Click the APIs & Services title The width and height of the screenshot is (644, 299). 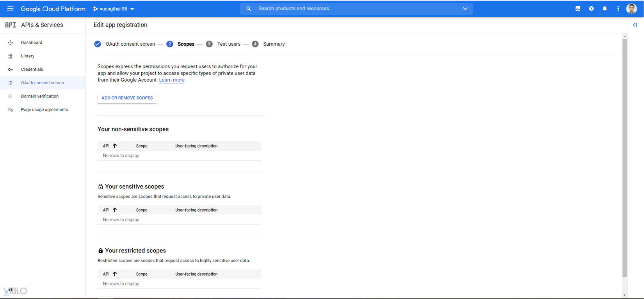42,25
